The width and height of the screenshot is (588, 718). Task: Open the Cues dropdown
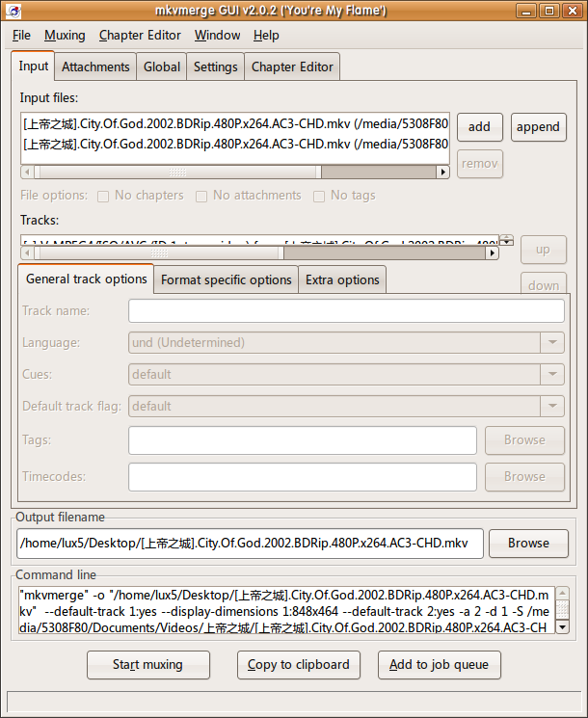tap(346, 374)
